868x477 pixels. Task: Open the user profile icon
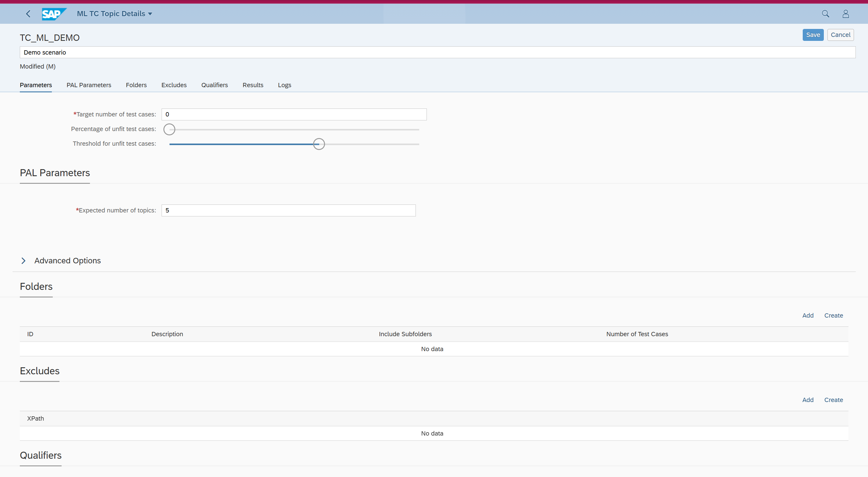coord(845,14)
